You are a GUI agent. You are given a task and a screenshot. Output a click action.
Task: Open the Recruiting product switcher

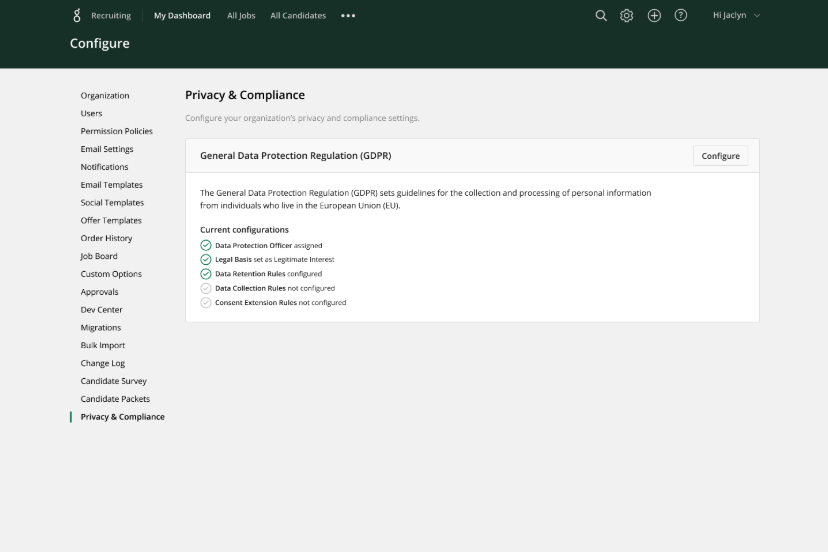(111, 16)
